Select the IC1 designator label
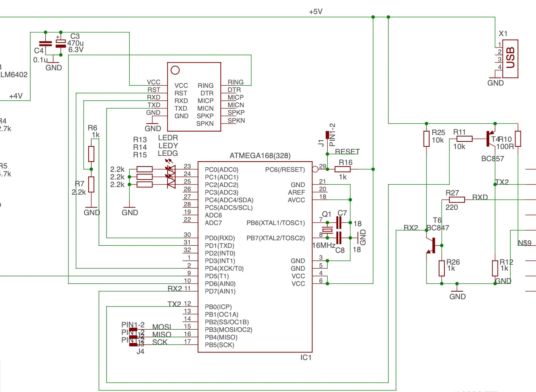The height and width of the screenshot is (392, 536). [x=306, y=357]
